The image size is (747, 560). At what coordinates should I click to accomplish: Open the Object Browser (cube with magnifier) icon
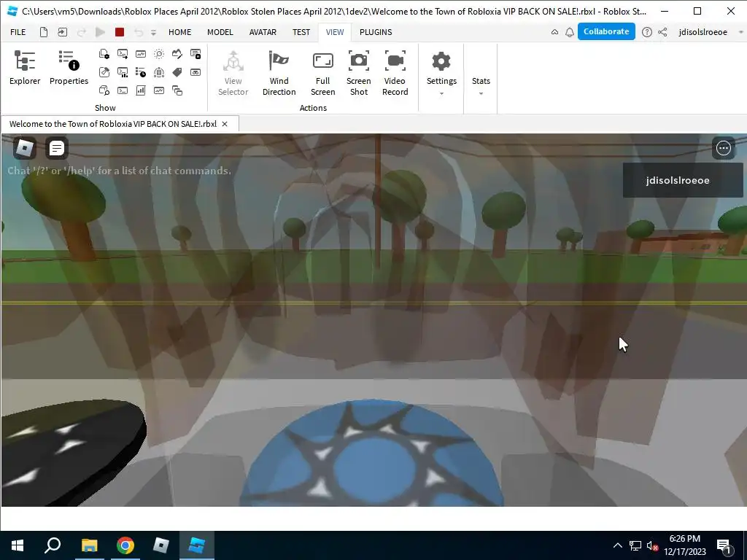point(104,90)
